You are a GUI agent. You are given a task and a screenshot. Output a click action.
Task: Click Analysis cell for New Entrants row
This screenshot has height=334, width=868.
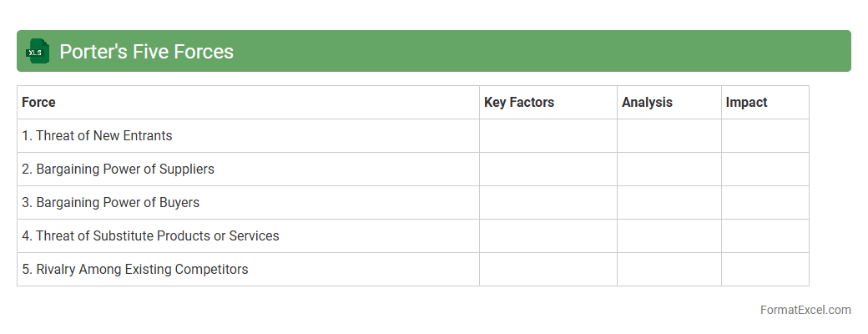669,136
